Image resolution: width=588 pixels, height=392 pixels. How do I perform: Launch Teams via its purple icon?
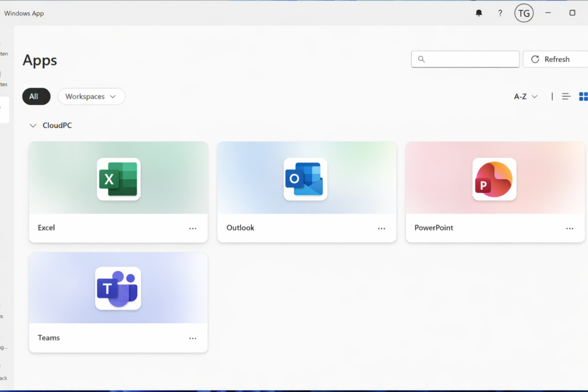tap(118, 288)
